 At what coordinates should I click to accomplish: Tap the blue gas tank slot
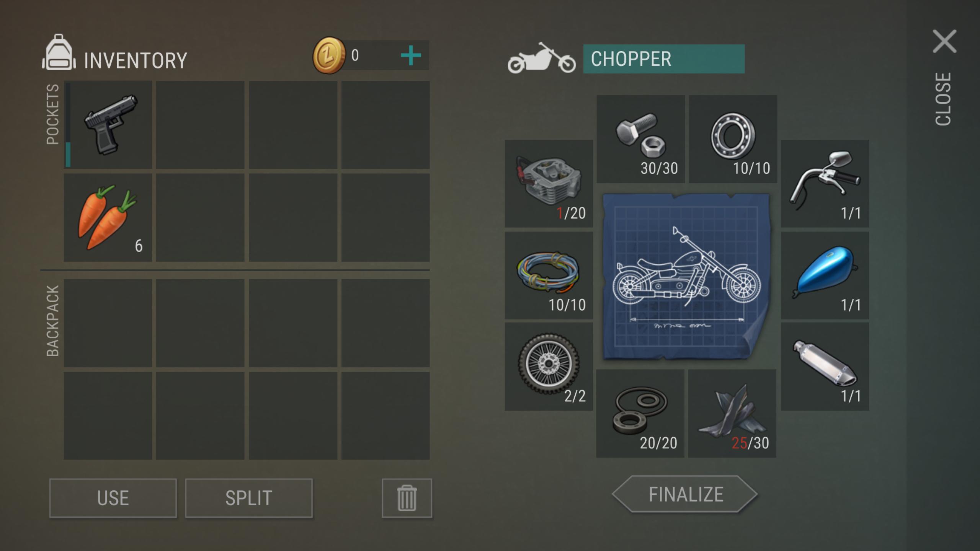tap(825, 275)
